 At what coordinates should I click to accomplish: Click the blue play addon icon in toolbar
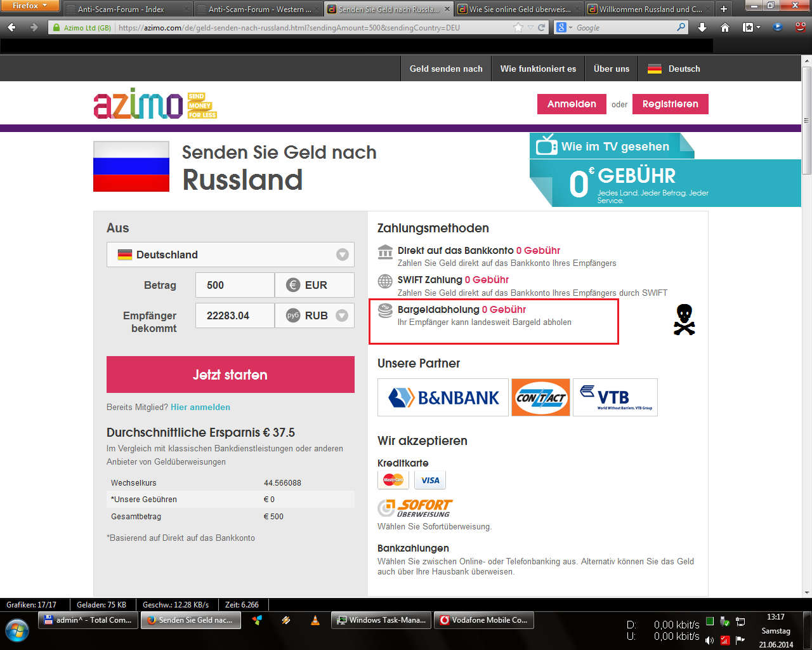[778, 27]
